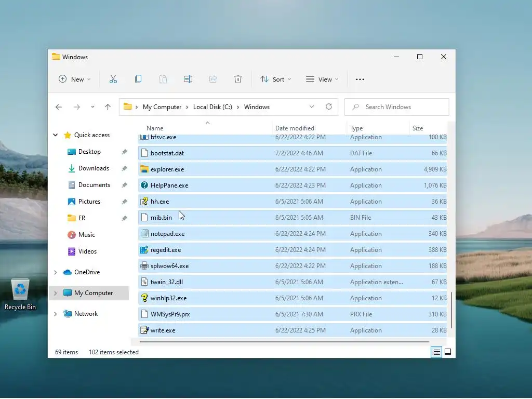Select the bootstat.dat file name
This screenshot has width=532, height=399.
(x=167, y=153)
